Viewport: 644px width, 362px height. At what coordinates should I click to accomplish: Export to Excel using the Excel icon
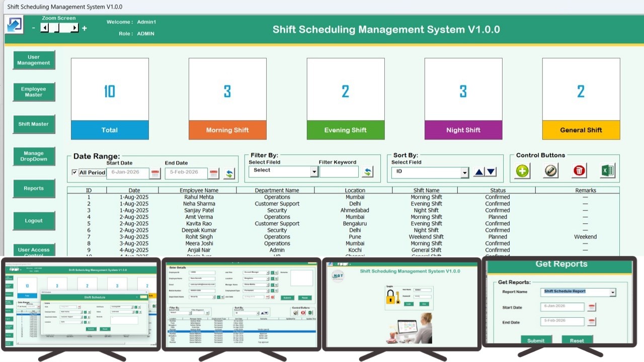(x=608, y=171)
